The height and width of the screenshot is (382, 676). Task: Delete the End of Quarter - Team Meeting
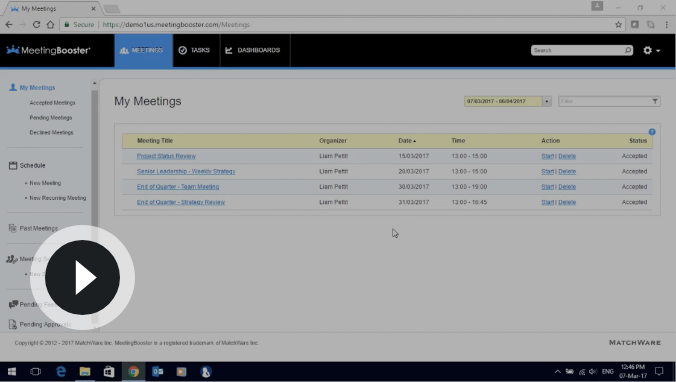[x=567, y=187]
